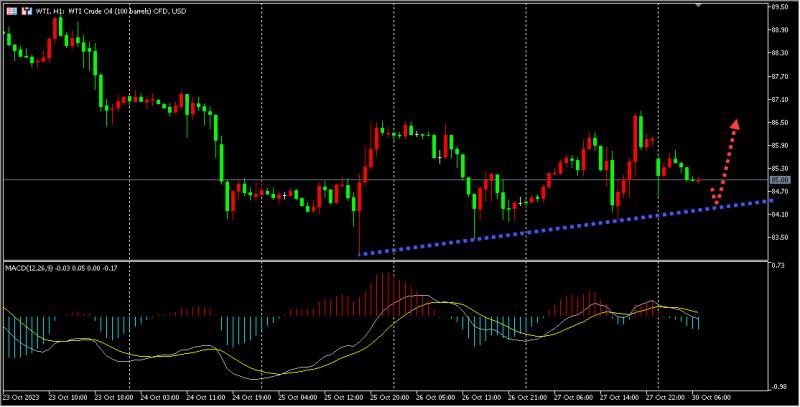Click the 24 Oct 11:00 time label
Viewport: 800px width, 407px height.
(x=206, y=397)
